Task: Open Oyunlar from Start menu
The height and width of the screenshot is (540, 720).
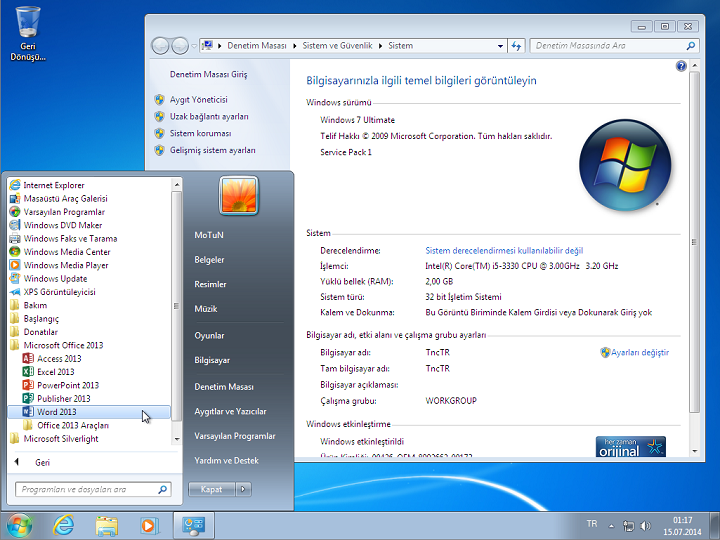Action: click(x=209, y=335)
